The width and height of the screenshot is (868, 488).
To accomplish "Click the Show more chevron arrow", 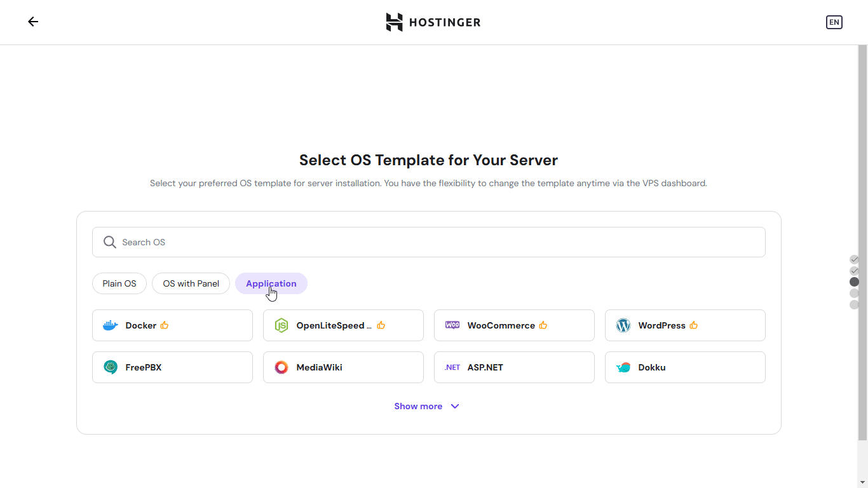I will [x=455, y=407].
